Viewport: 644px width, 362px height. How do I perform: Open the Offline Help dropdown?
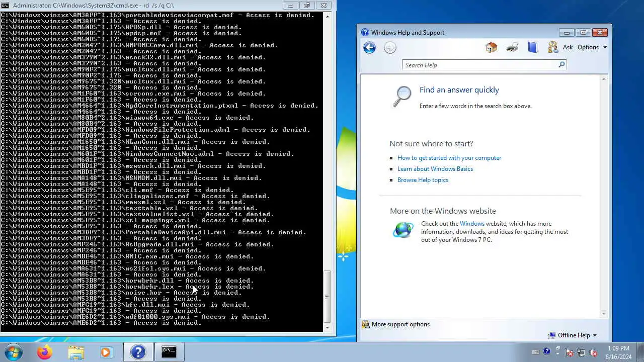pyautogui.click(x=573, y=335)
